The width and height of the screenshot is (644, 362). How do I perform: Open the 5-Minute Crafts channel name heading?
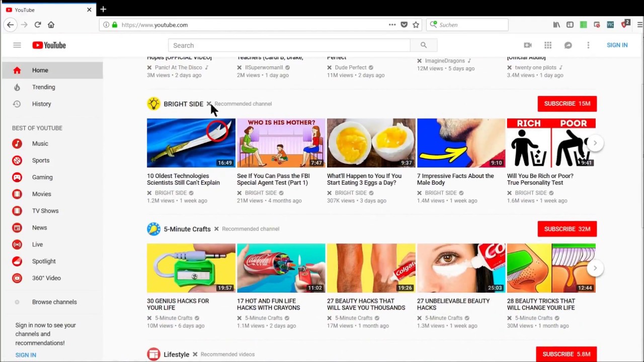(x=187, y=229)
